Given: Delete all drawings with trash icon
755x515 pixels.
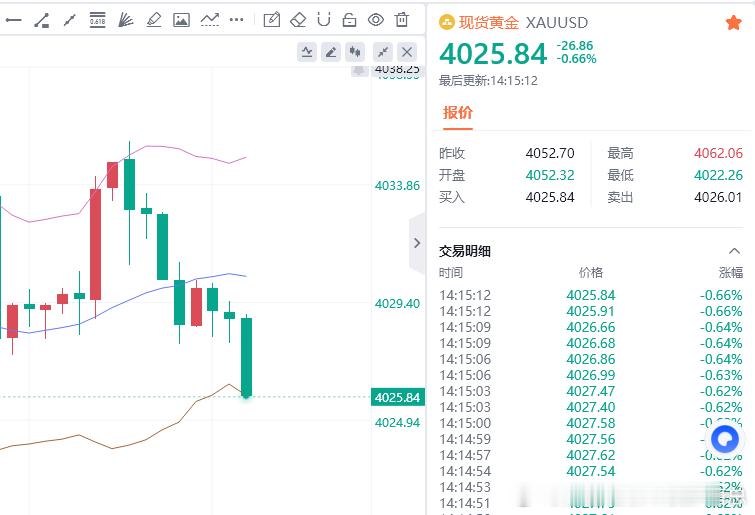Looking at the screenshot, I should (402, 20).
